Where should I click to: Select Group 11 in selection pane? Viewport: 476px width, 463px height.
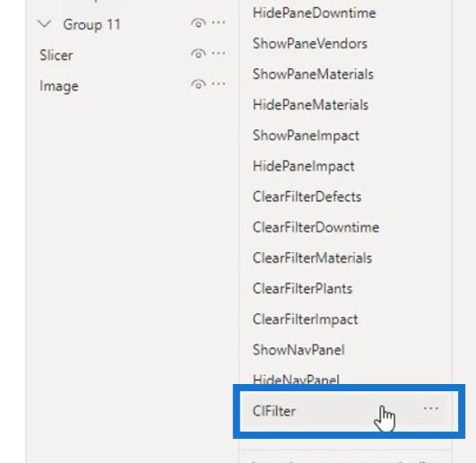pos(91,24)
